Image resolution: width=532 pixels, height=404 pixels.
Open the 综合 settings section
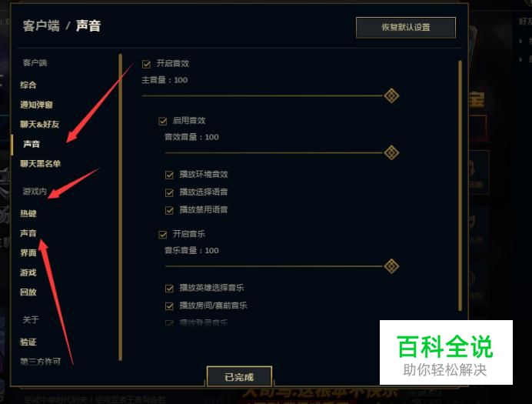point(28,85)
